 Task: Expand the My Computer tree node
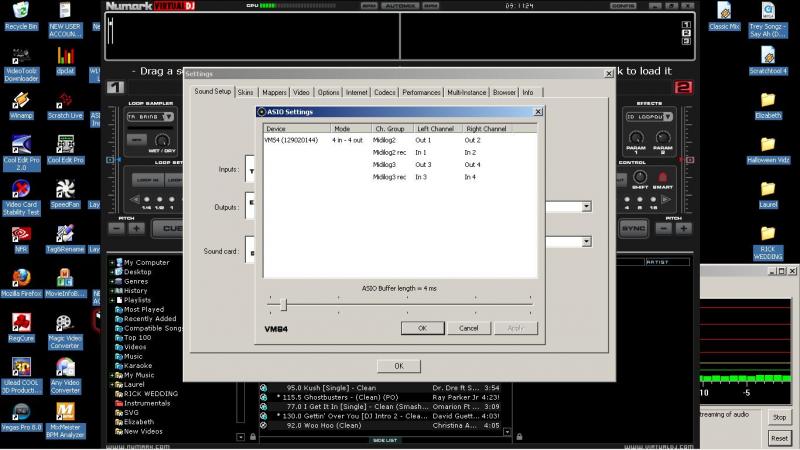tap(112, 262)
